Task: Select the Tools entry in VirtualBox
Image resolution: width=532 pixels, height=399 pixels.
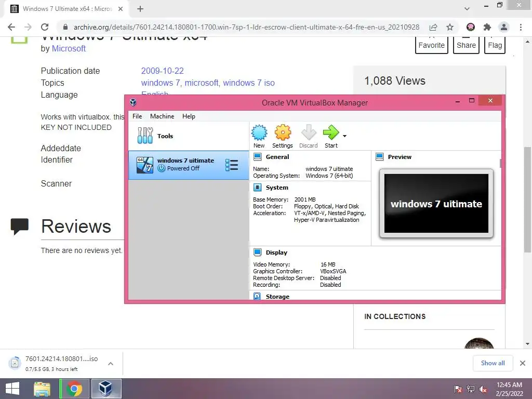Action: [189, 136]
